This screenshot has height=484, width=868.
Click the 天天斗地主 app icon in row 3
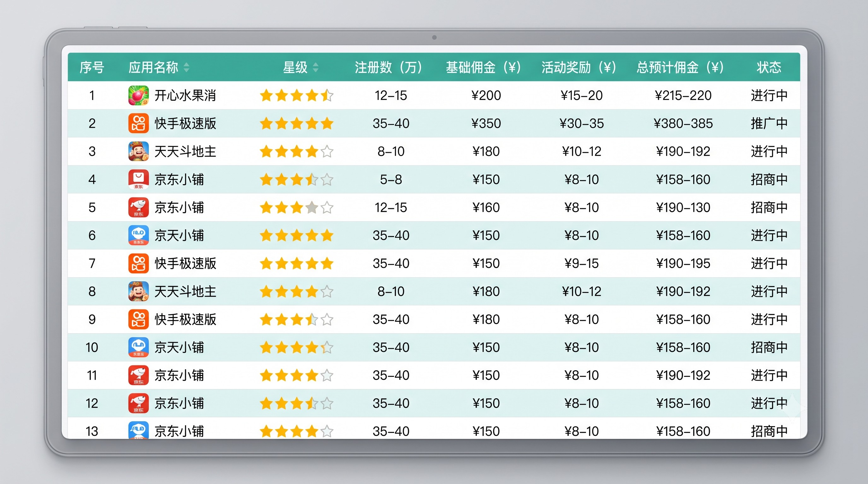pyautogui.click(x=138, y=151)
